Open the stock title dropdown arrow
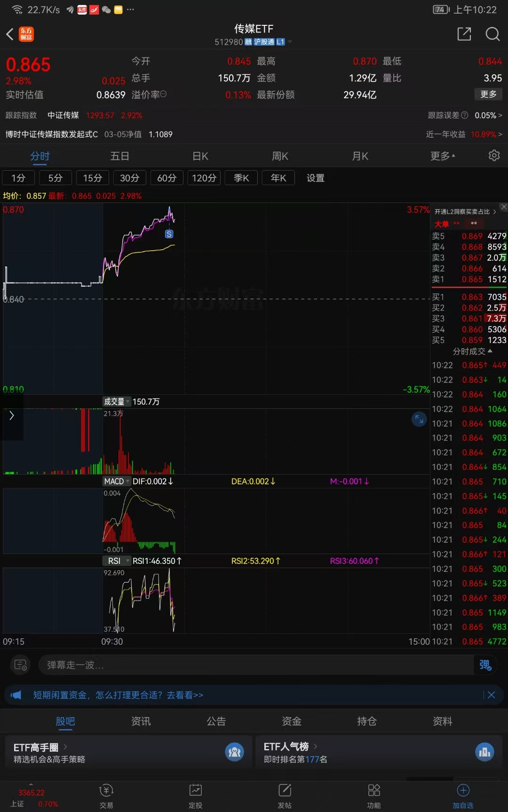508x812 pixels. (290, 42)
